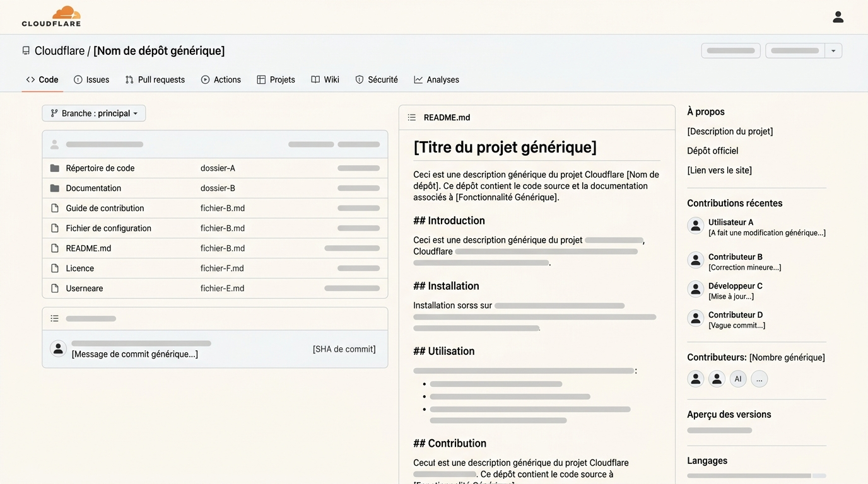Click Contributeur D avatar
Image resolution: width=868 pixels, height=484 pixels.
coord(696,318)
